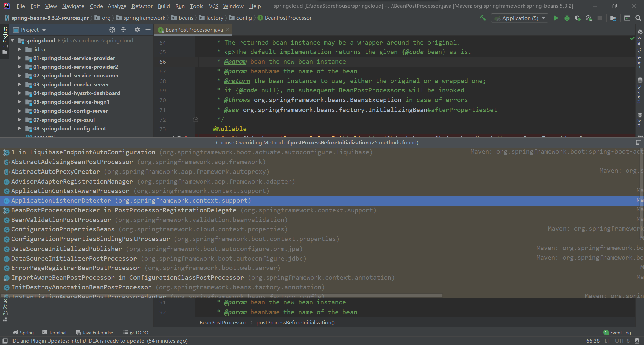The image size is (644, 345).
Task: Open popup in Find tool window icon
Action: [x=639, y=143]
